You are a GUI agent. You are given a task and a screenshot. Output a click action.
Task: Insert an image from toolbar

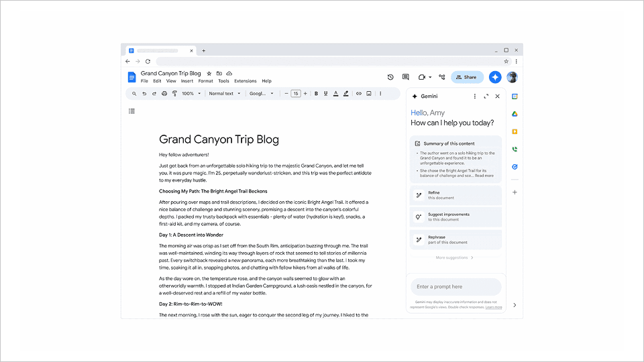[369, 94]
